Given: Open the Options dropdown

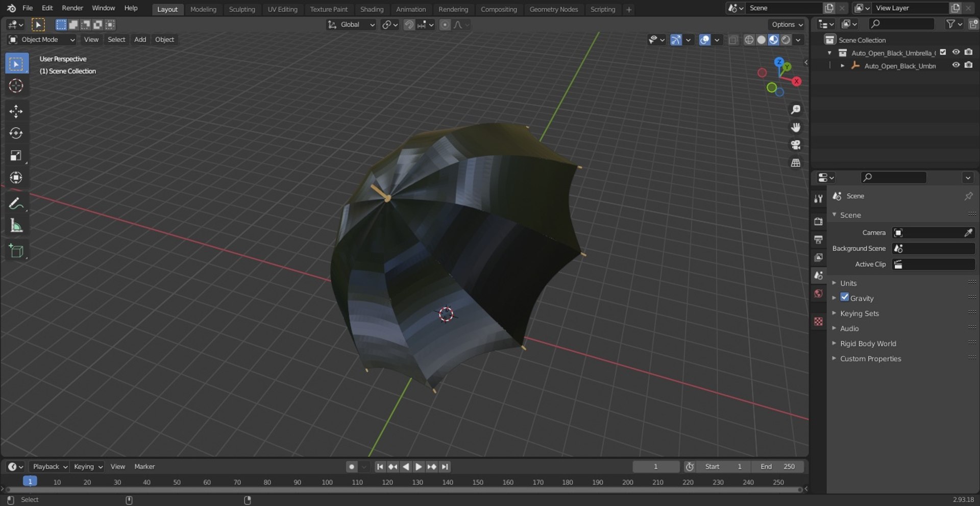Looking at the screenshot, I should point(787,25).
